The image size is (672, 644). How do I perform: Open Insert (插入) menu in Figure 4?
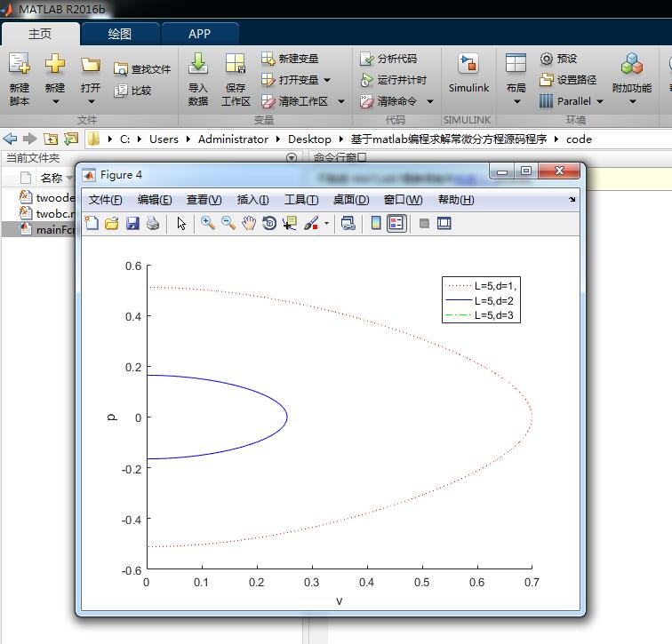[252, 200]
